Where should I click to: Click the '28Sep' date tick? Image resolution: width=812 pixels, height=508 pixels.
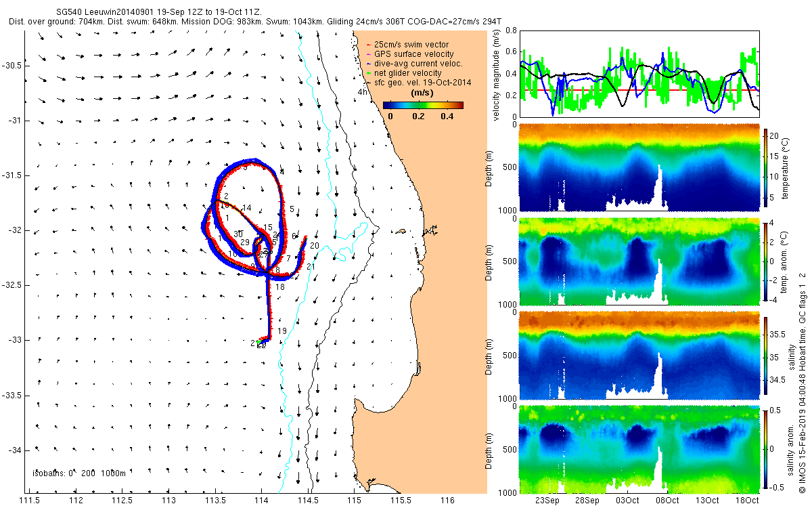click(587, 500)
